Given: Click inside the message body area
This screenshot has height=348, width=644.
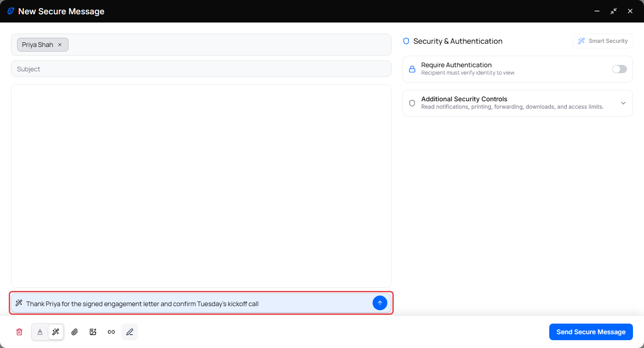Looking at the screenshot, I should 201,186.
